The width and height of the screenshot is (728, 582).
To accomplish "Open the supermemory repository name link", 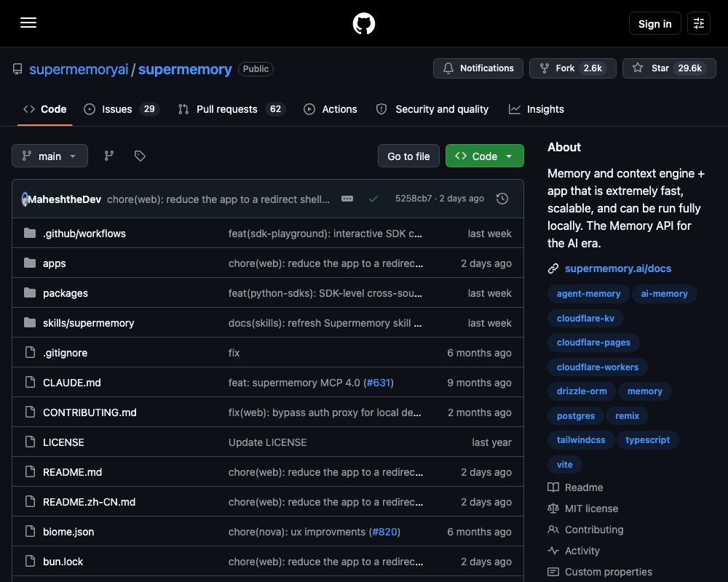I will pos(185,69).
